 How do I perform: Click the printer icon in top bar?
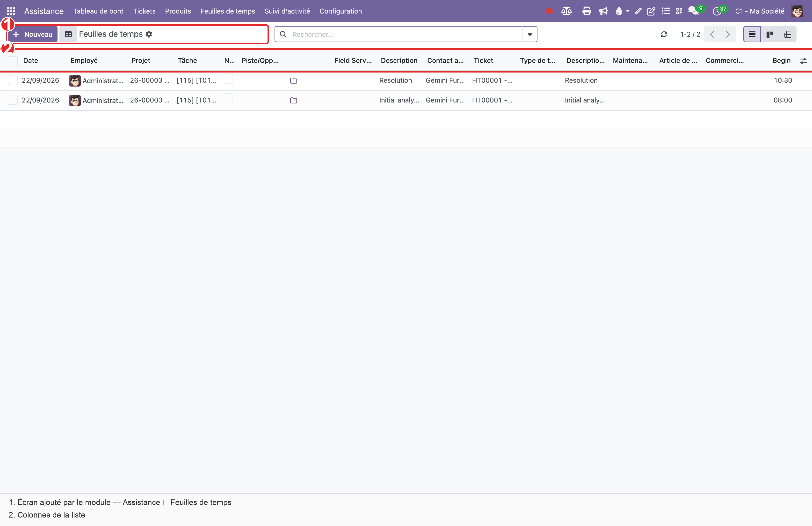tap(587, 11)
